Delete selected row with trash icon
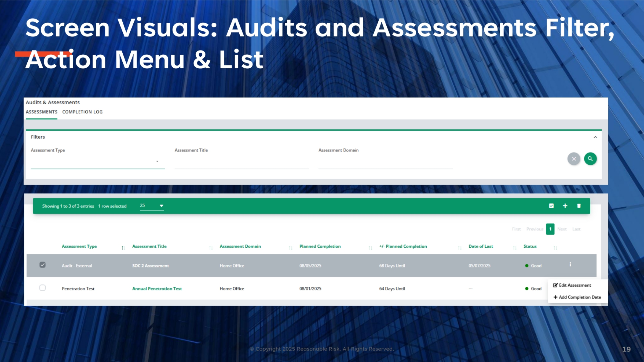Screen dimensions: 644x362 point(579,206)
